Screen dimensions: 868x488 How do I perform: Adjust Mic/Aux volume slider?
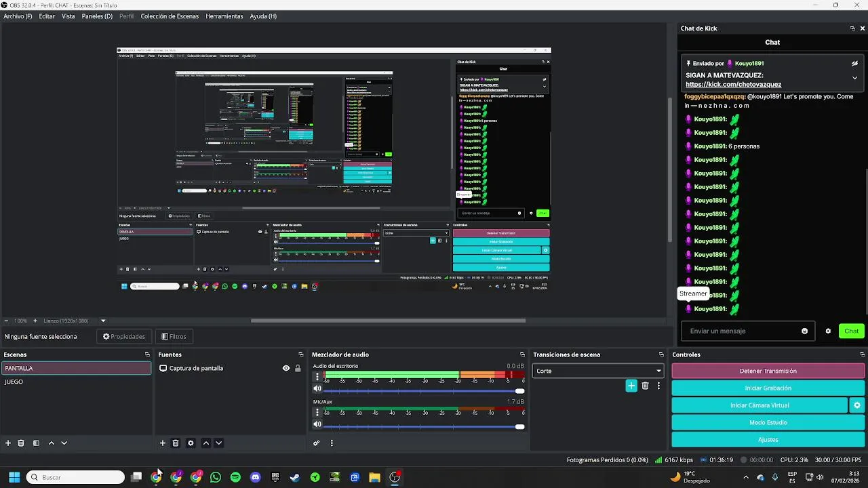tap(424, 426)
